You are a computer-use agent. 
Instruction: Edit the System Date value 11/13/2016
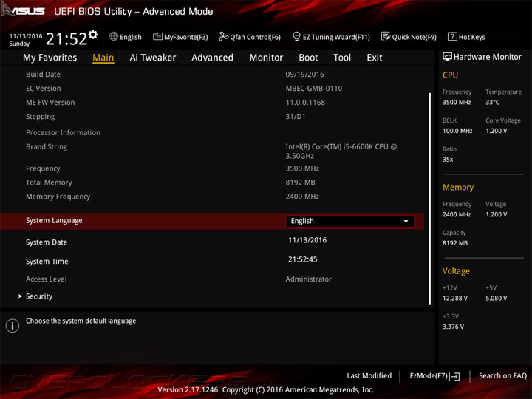307,240
